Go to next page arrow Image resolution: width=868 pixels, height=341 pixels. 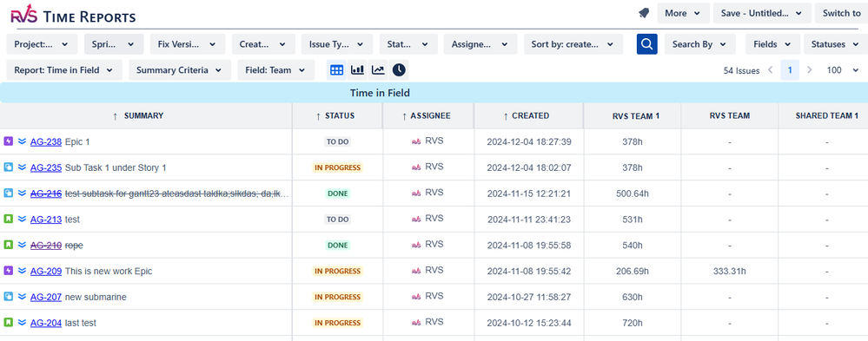810,70
